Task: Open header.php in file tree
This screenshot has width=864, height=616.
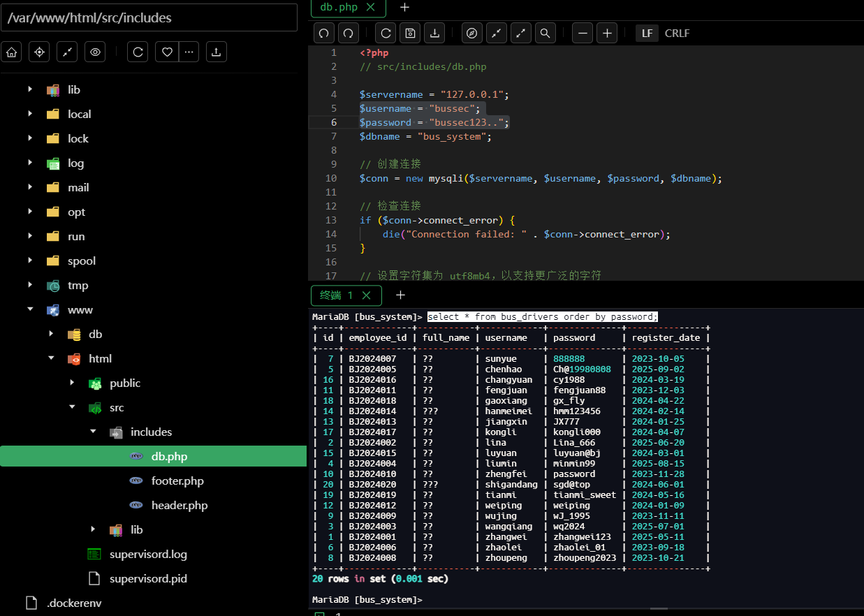Action: coord(179,505)
